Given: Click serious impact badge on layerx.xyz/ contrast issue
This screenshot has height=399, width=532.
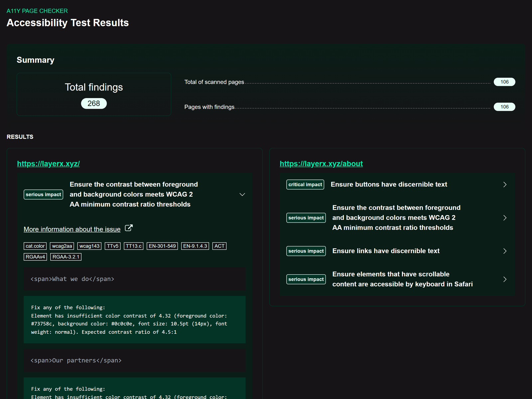Looking at the screenshot, I should pos(44,195).
